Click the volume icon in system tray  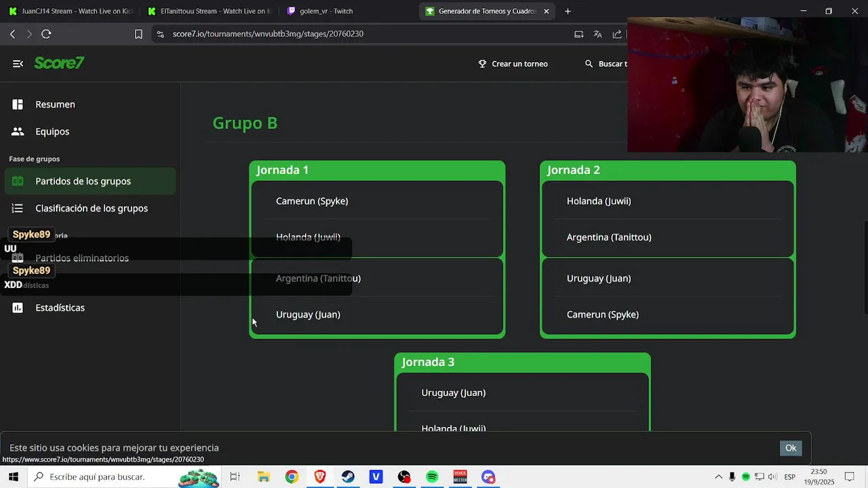click(x=772, y=477)
